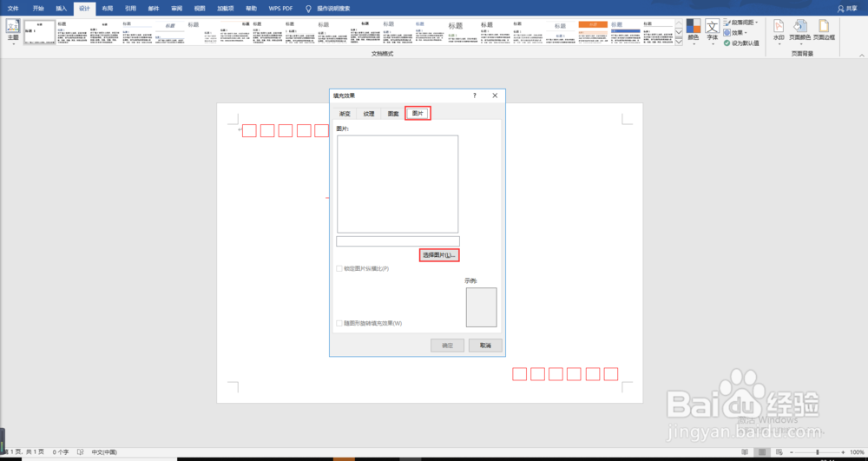The image size is (868, 461).
Task: Click the help question mark in dialog
Action: [475, 95]
